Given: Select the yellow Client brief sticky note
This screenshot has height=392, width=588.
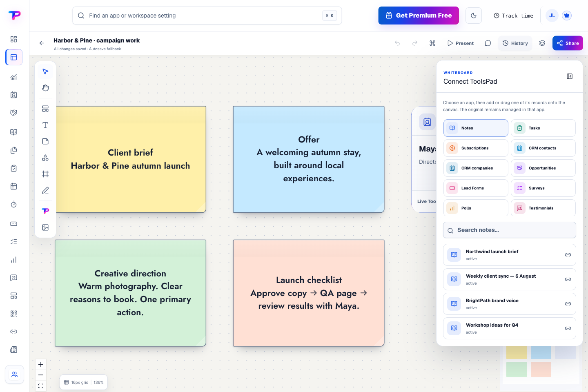Looking at the screenshot, I should [x=131, y=159].
